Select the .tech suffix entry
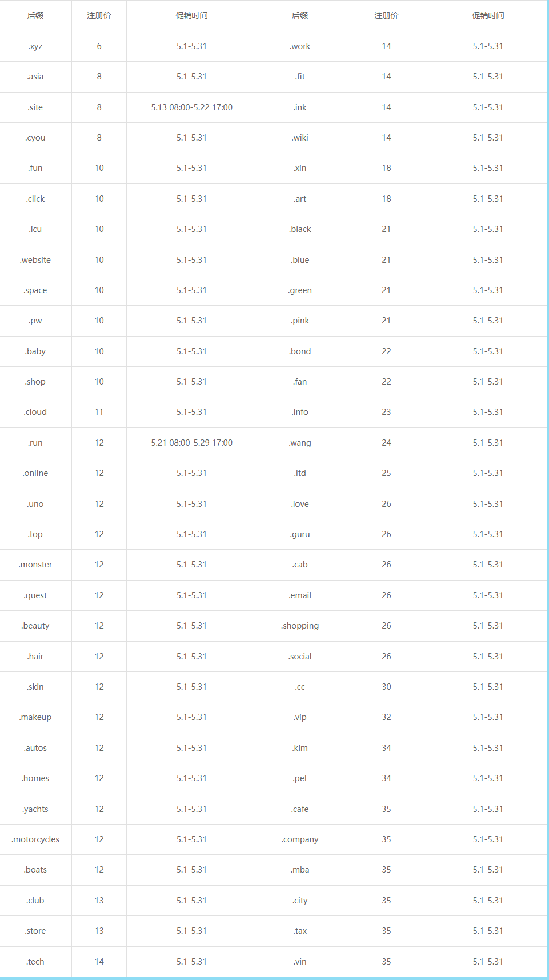549x980 pixels. tap(35, 962)
